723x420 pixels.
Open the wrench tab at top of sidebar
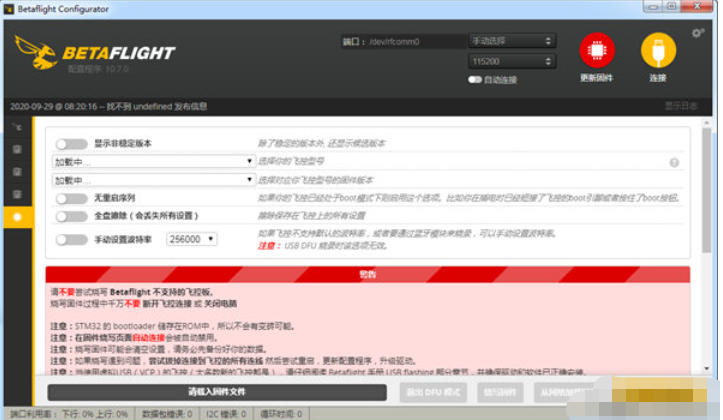click(x=17, y=127)
